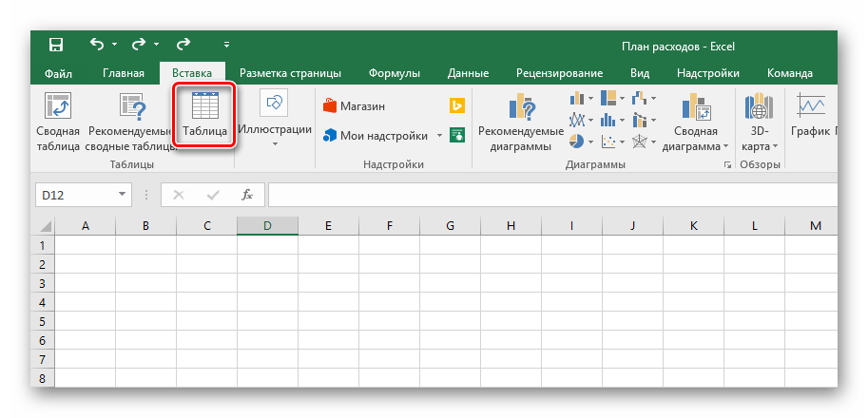This screenshot has width=868, height=418.
Task: Open the Мои надстройки dropdown arrow
Action: (439, 136)
